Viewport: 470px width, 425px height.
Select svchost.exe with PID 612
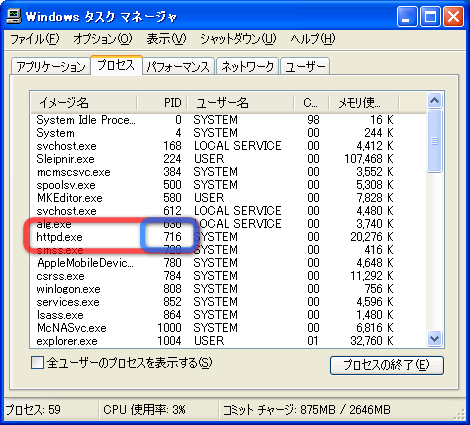tap(228, 211)
